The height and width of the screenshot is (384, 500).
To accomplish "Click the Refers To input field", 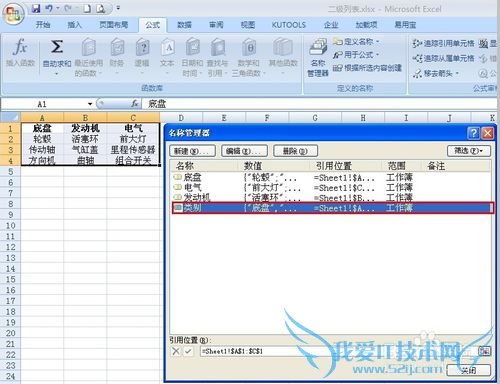I will tap(338, 351).
